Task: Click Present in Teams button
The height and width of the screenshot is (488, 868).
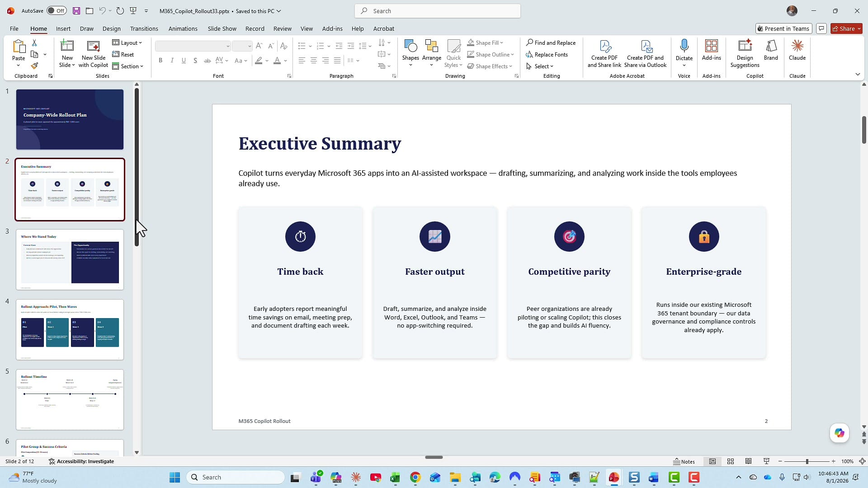Action: click(x=783, y=28)
